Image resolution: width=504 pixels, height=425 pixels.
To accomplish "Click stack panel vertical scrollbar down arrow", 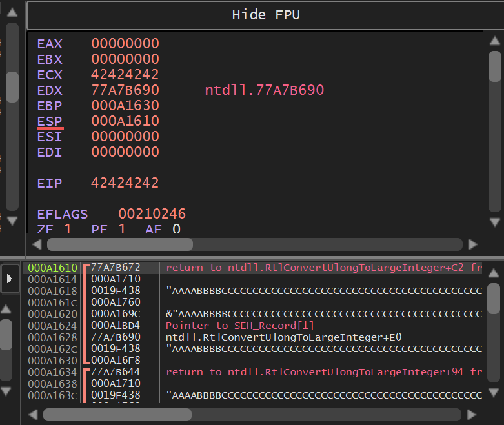I will point(494,391).
